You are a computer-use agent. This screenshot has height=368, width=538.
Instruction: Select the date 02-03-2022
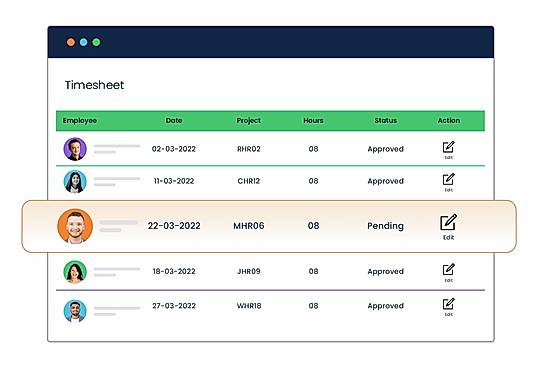(x=174, y=149)
